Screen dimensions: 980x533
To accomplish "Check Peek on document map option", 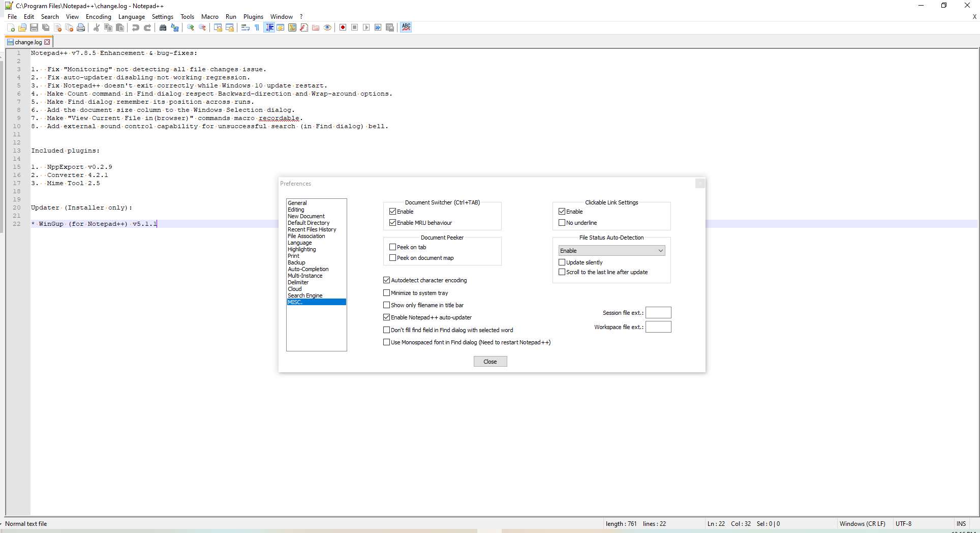I will [x=392, y=258].
